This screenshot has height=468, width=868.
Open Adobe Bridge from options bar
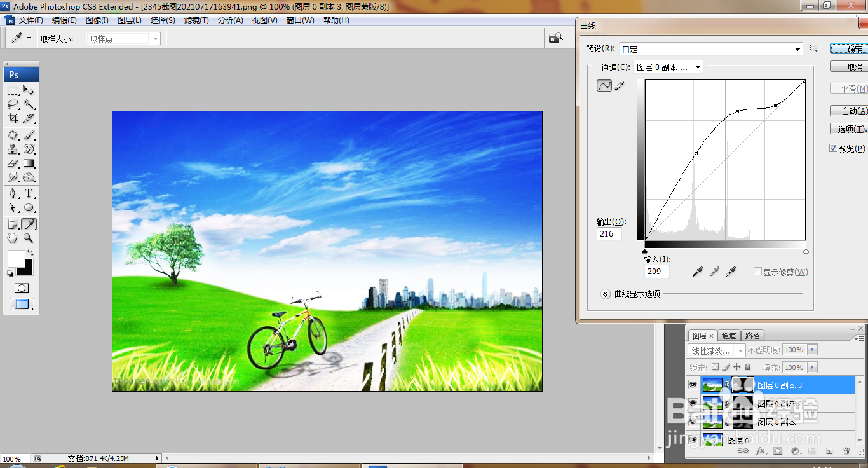click(556, 38)
